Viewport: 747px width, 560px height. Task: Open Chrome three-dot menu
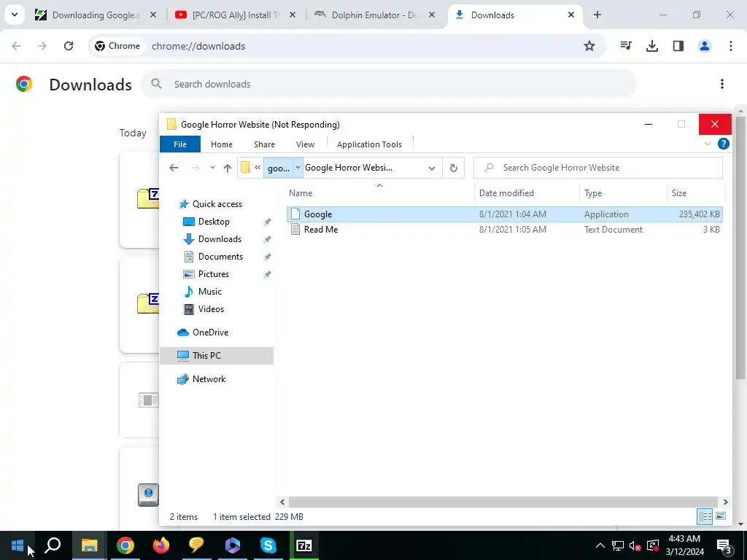[x=731, y=46]
